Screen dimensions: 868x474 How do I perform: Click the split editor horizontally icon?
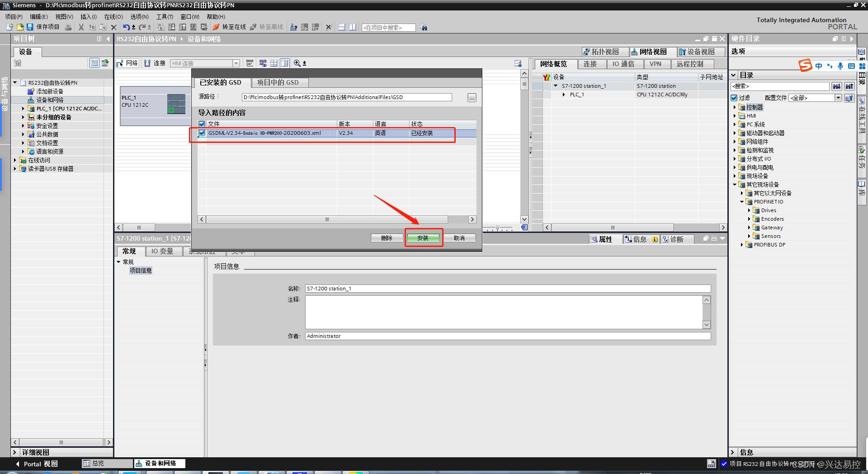[x=341, y=27]
